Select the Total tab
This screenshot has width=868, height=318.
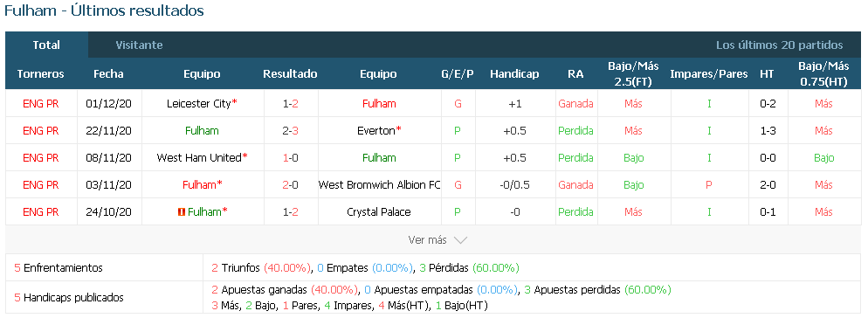(x=46, y=45)
